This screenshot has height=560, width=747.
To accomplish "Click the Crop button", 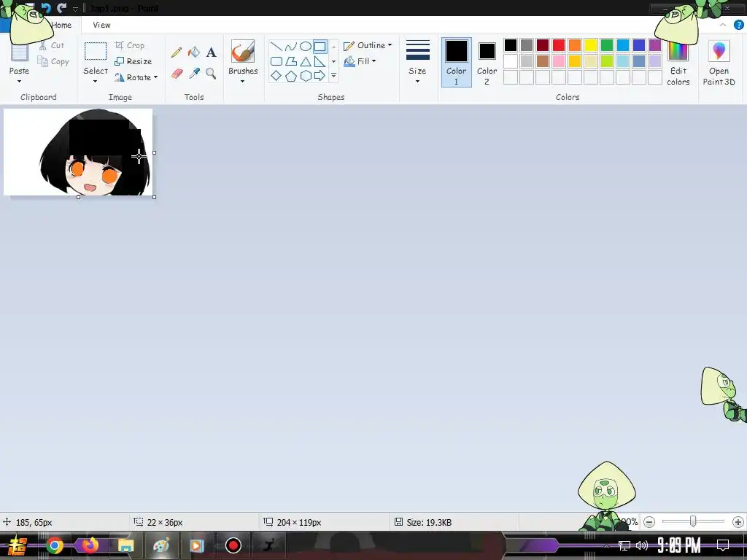I will coord(130,45).
